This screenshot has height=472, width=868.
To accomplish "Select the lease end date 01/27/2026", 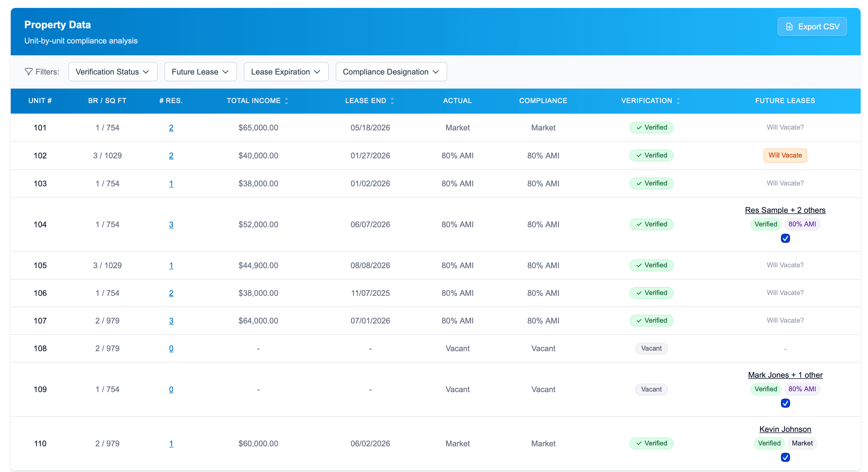I will (370, 156).
